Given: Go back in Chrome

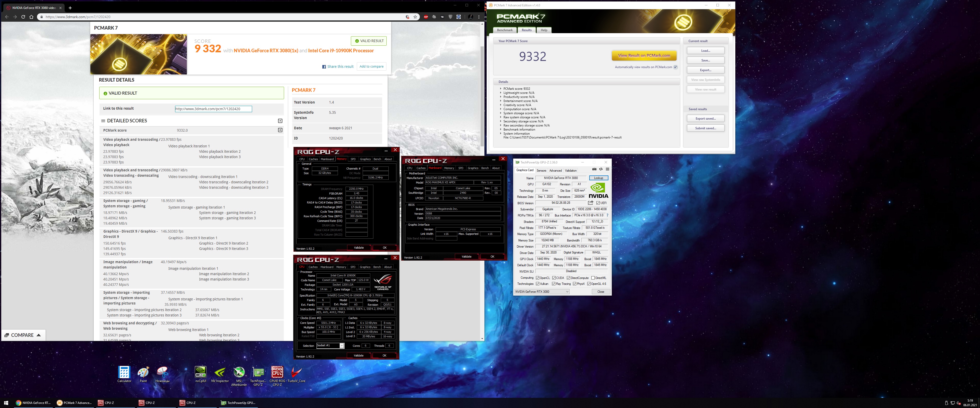Looking at the screenshot, I should click(x=7, y=17).
